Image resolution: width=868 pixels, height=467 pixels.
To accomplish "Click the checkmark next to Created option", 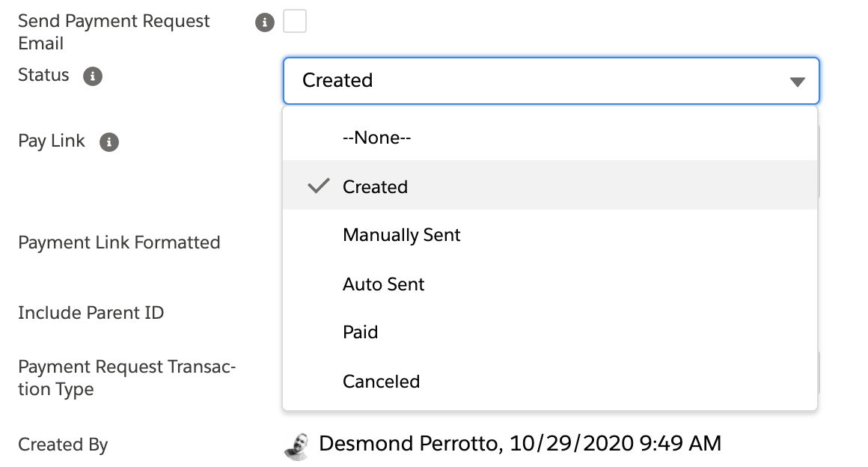I will point(319,186).
